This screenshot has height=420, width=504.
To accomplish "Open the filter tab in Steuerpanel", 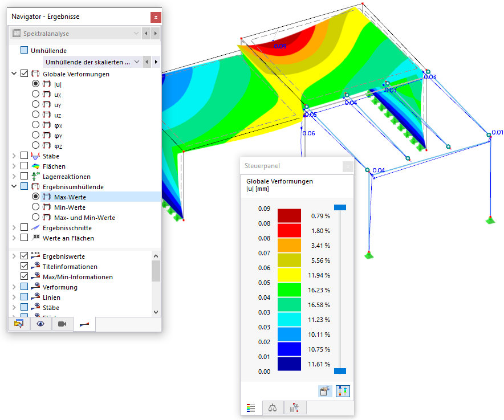I will click(x=295, y=408).
